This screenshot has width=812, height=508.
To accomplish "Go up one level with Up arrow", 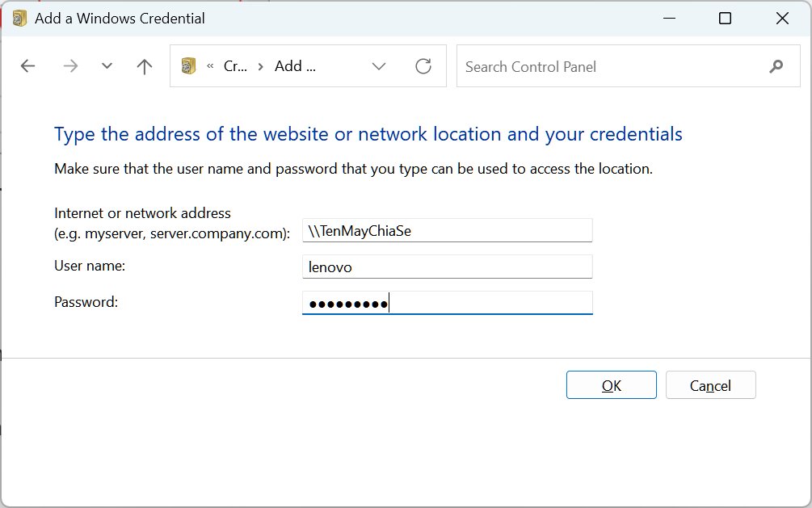I will coord(145,66).
